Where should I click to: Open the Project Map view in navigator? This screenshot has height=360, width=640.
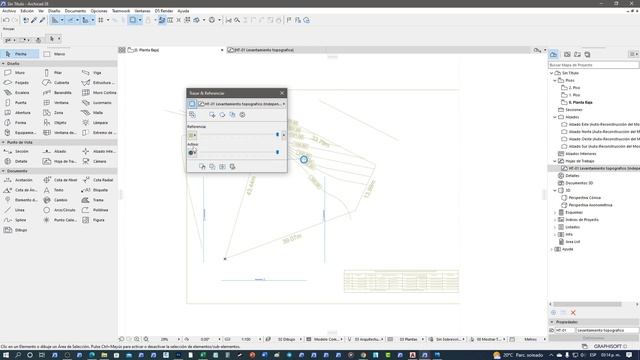553,54
